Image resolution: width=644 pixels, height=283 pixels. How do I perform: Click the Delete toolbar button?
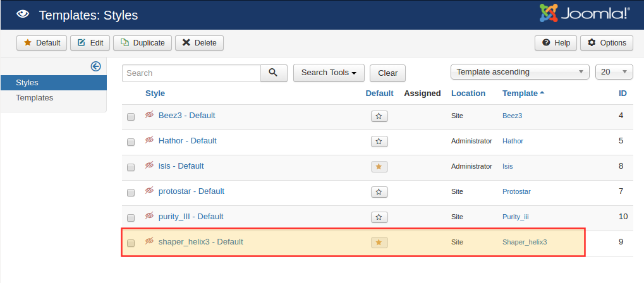(x=199, y=43)
